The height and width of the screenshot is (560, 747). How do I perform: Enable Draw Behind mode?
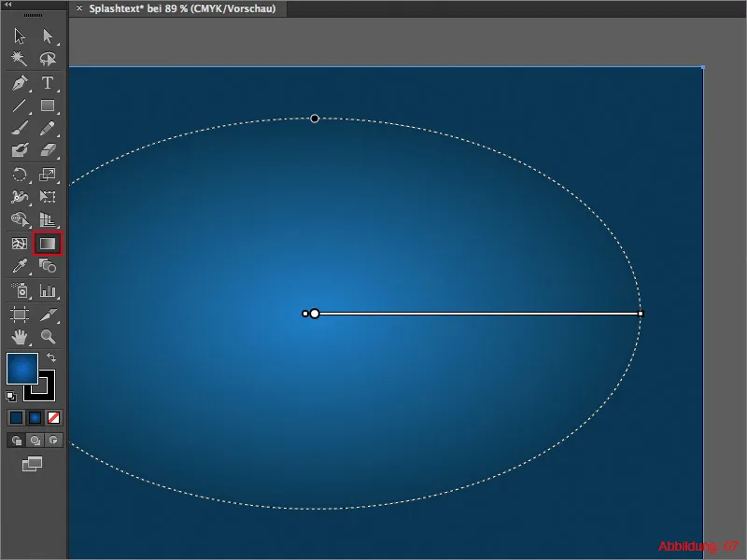[35, 441]
